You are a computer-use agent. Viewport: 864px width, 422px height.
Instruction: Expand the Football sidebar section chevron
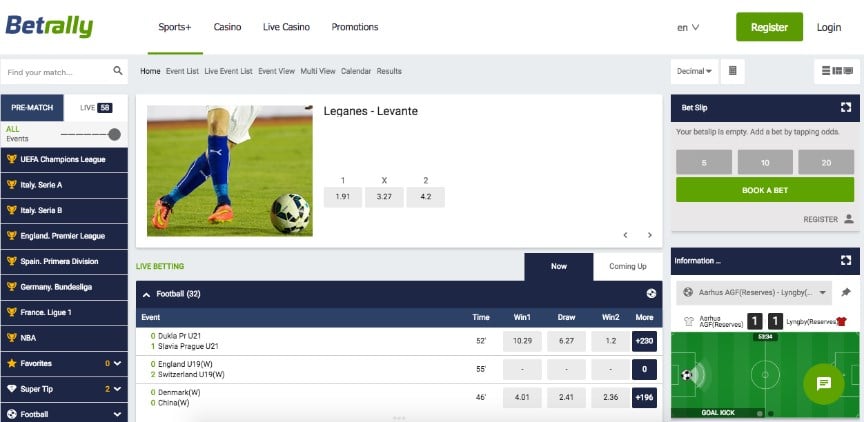pyautogui.click(x=117, y=414)
